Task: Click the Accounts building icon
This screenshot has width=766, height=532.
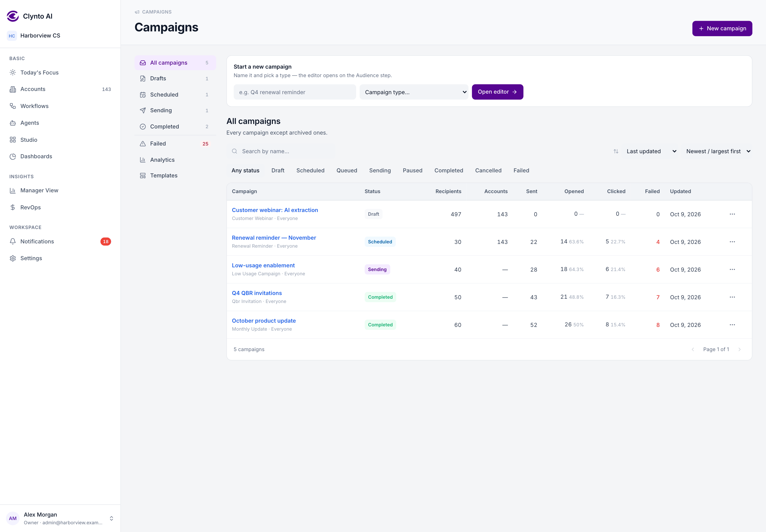Action: click(x=13, y=89)
